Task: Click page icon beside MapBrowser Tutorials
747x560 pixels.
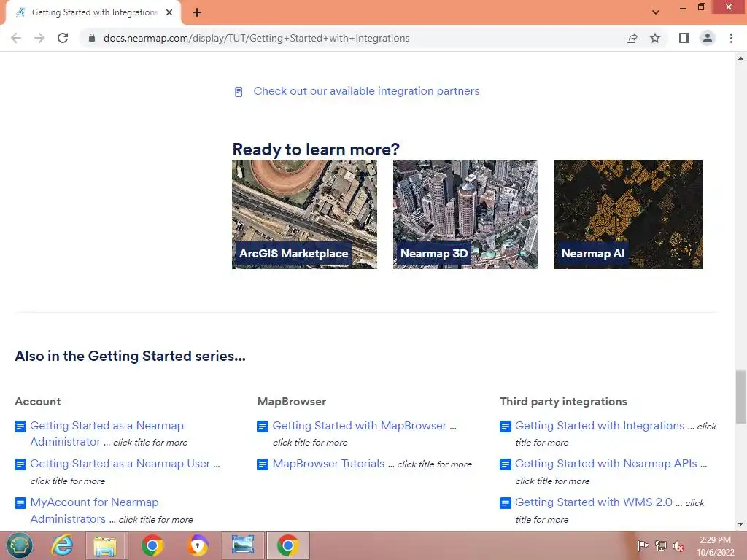Action: [263, 464]
